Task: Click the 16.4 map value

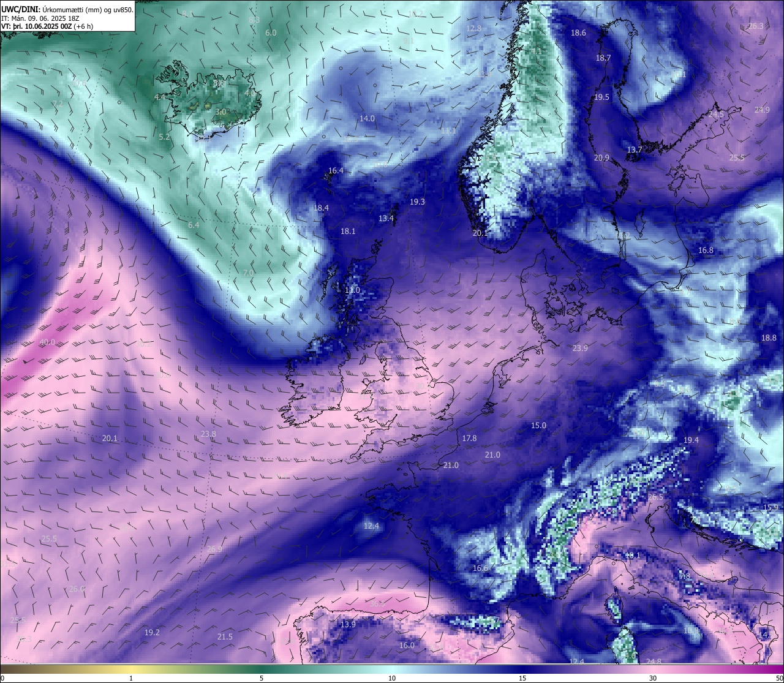Action: tap(336, 171)
